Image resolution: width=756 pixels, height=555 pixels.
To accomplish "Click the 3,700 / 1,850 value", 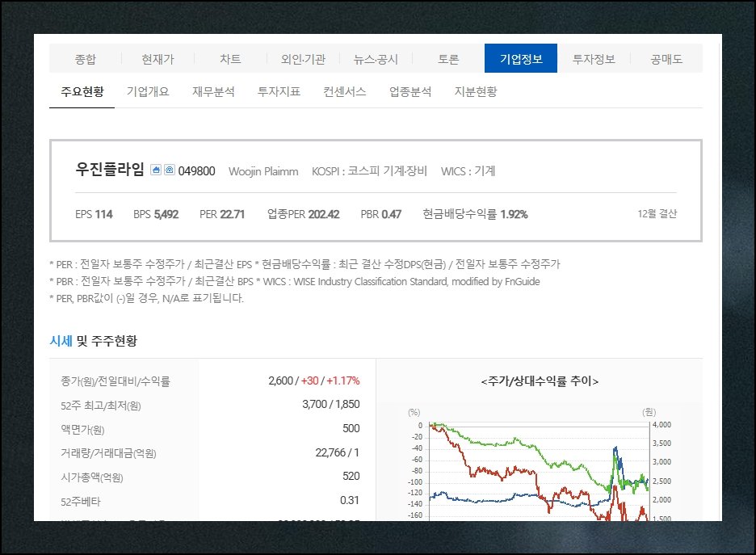I will coord(331,404).
